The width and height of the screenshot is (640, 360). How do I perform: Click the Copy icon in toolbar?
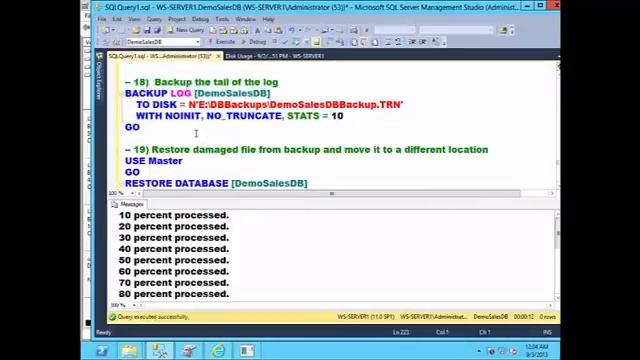click(268, 30)
